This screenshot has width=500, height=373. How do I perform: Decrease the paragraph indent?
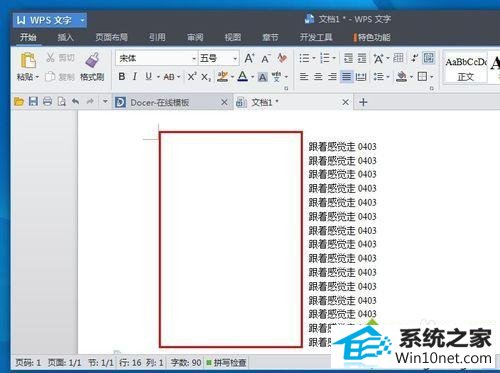[x=348, y=58]
